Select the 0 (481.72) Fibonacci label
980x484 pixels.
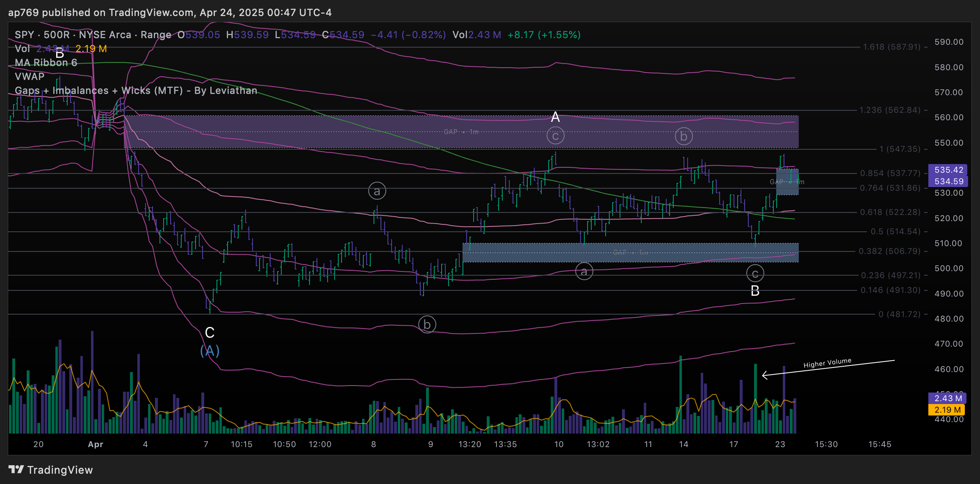pos(900,314)
